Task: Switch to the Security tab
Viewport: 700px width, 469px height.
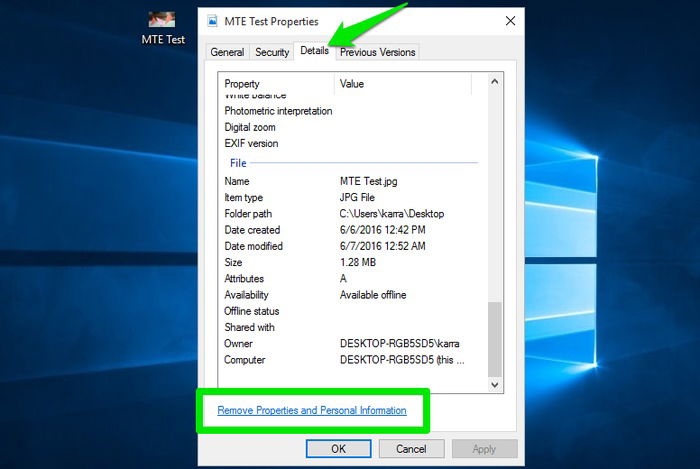Action: point(272,52)
